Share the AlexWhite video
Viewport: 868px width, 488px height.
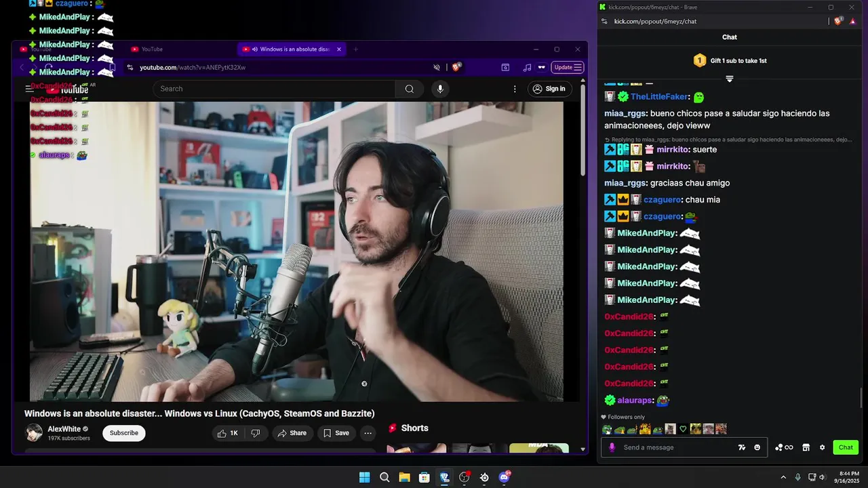click(292, 433)
